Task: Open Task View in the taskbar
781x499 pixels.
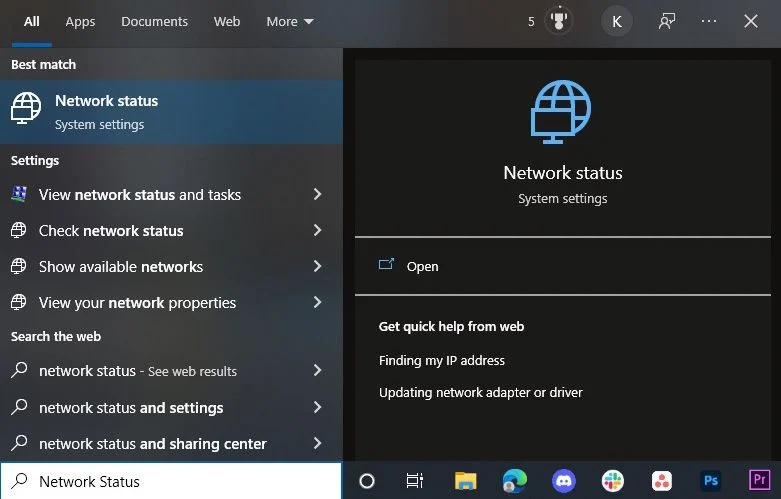Action: click(x=414, y=481)
